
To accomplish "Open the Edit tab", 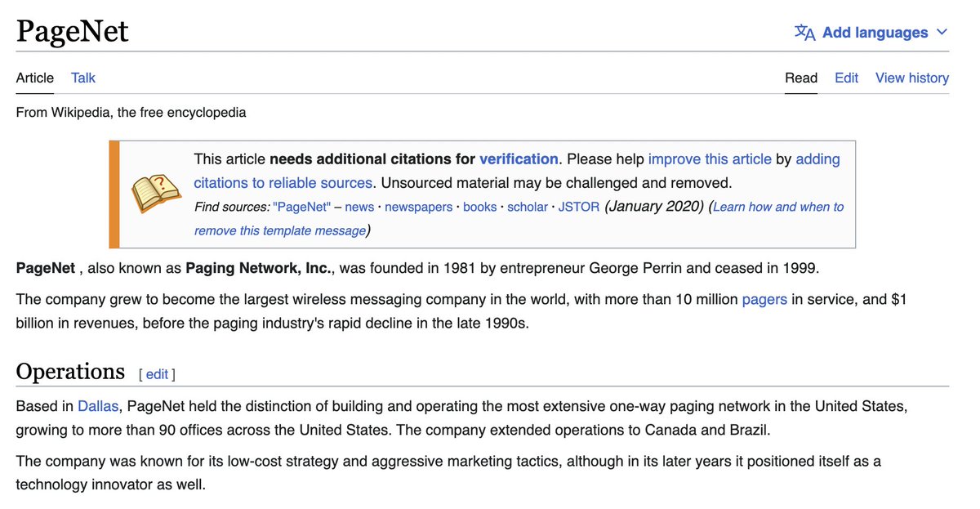I will [x=846, y=78].
